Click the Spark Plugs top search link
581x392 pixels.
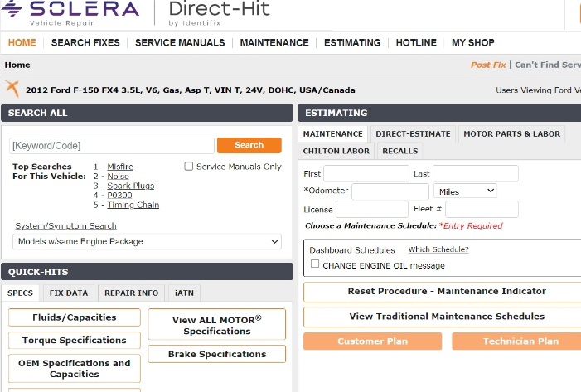tap(130, 186)
